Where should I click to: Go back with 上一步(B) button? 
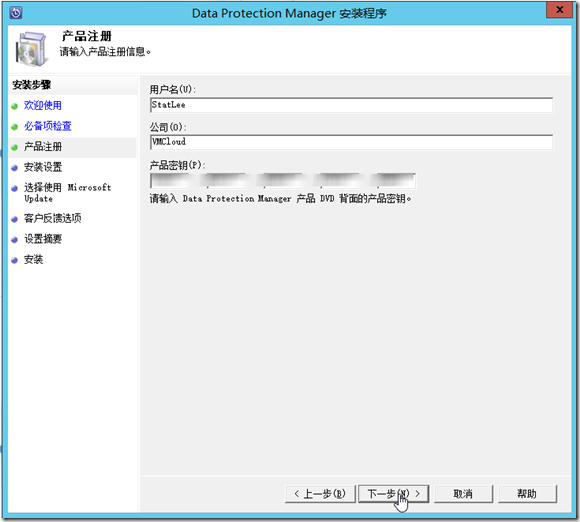click(320, 494)
